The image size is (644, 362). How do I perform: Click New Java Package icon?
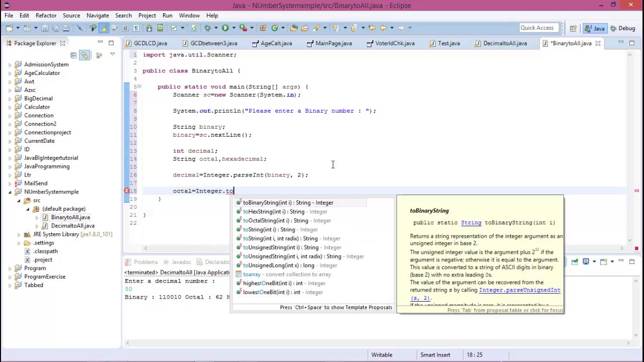coord(263,28)
